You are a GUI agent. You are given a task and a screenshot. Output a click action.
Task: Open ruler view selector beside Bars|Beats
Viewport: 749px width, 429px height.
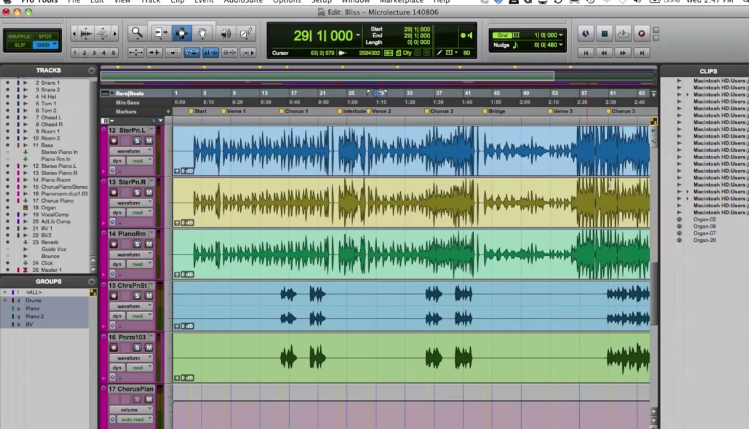pyautogui.click(x=107, y=93)
